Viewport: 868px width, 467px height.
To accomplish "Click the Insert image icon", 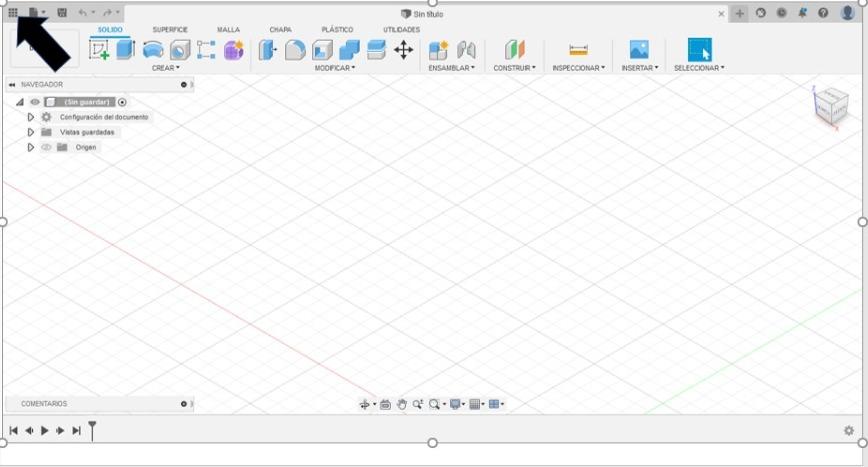I will click(x=639, y=50).
